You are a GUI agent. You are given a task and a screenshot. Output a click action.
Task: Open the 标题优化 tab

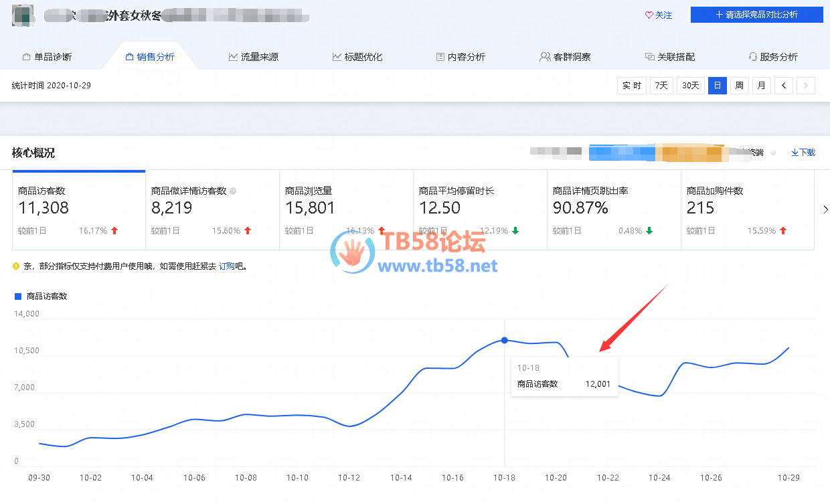point(357,57)
